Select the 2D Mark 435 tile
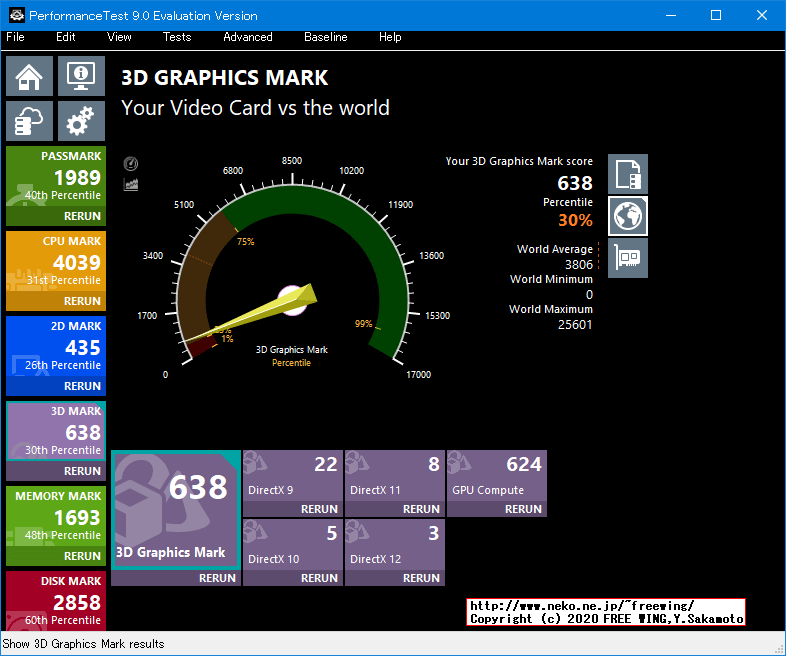Image resolution: width=786 pixels, height=656 pixels. (x=56, y=347)
